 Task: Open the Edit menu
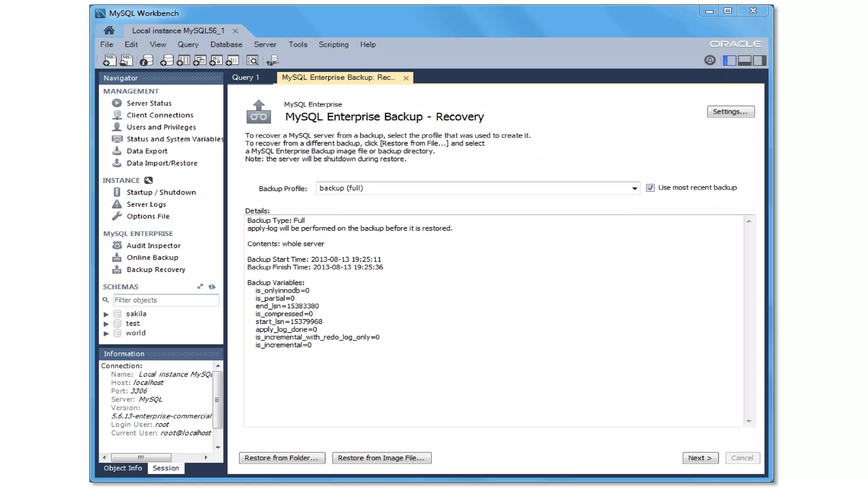click(131, 44)
